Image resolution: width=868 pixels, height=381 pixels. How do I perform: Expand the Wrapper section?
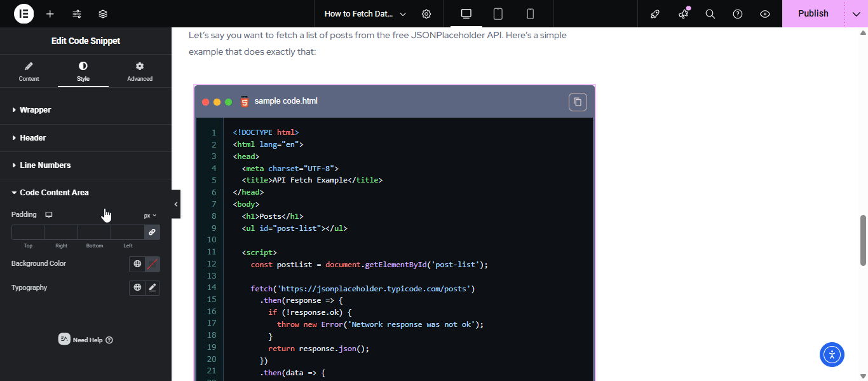[86, 110]
